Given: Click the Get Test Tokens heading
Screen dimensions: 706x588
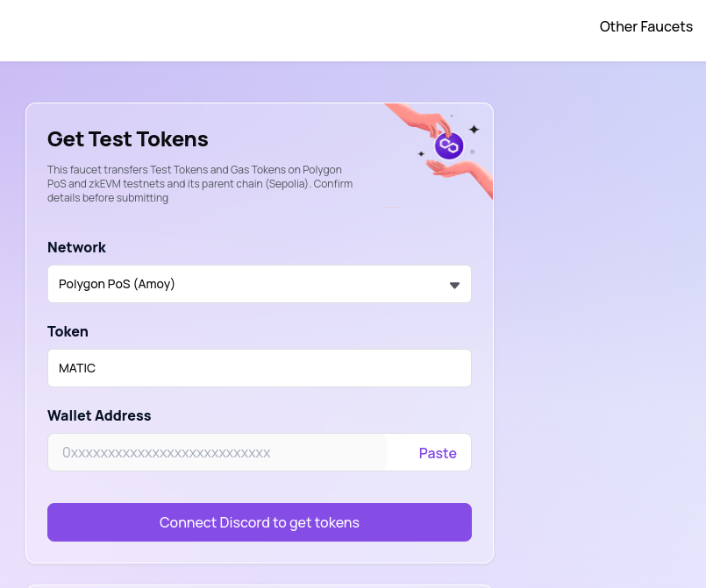Looking at the screenshot, I should pyautogui.click(x=128, y=139).
